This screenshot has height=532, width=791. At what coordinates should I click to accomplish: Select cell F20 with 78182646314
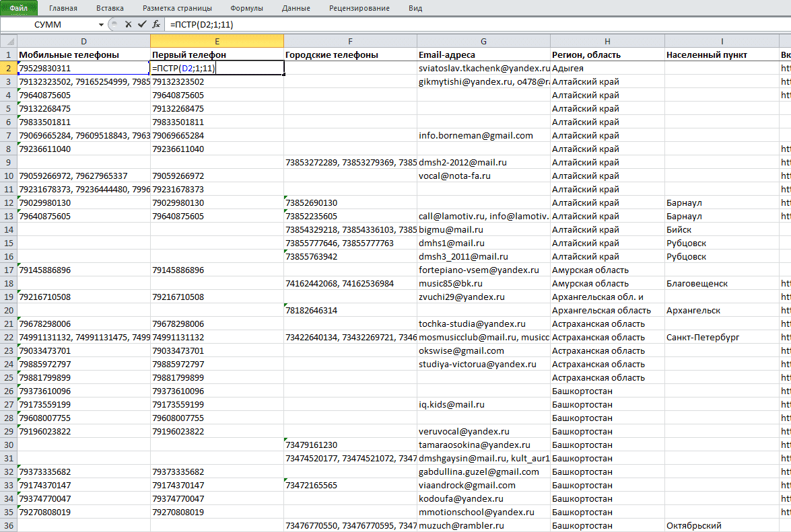tap(350, 310)
